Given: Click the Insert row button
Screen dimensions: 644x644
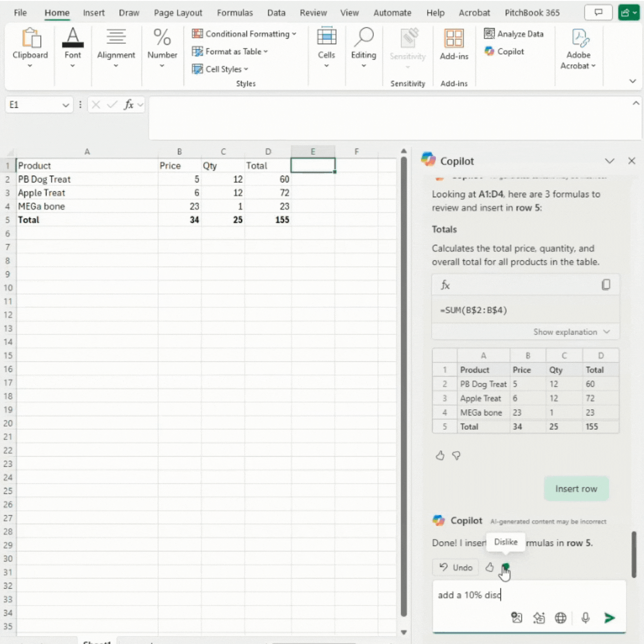Looking at the screenshot, I should tap(576, 489).
